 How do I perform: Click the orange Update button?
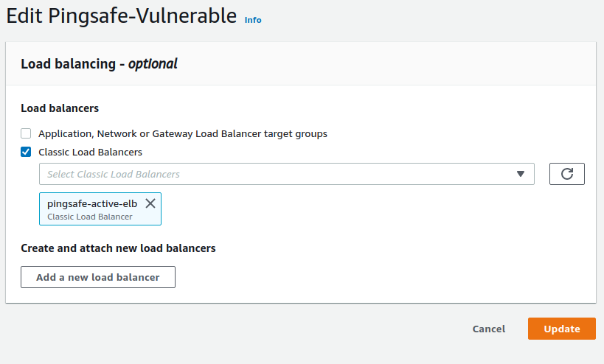pos(561,329)
